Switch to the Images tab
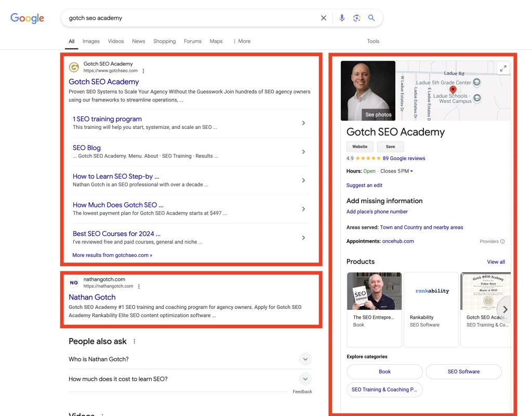The image size is (532, 416). pyautogui.click(x=91, y=41)
